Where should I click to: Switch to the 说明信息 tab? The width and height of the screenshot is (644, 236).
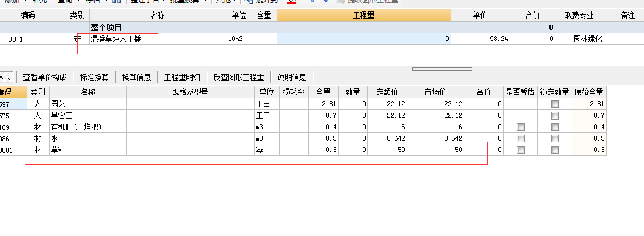(x=292, y=77)
